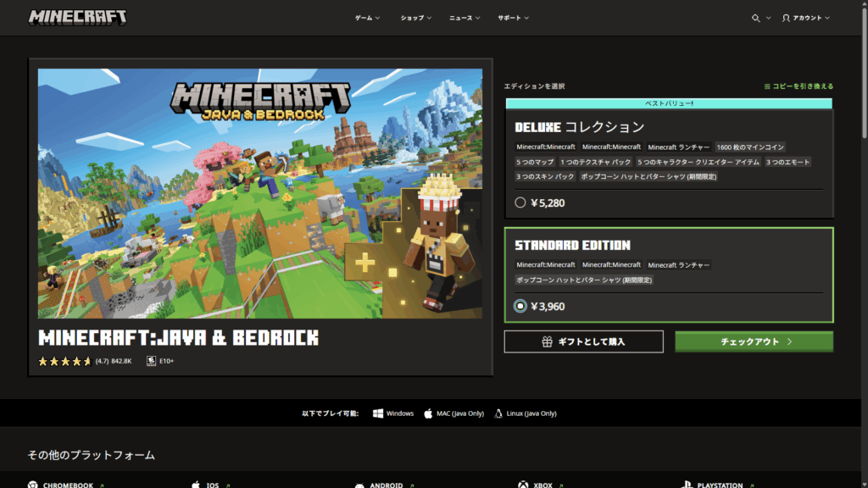
Task: Expand the サポート menu chevron
Action: tap(526, 19)
